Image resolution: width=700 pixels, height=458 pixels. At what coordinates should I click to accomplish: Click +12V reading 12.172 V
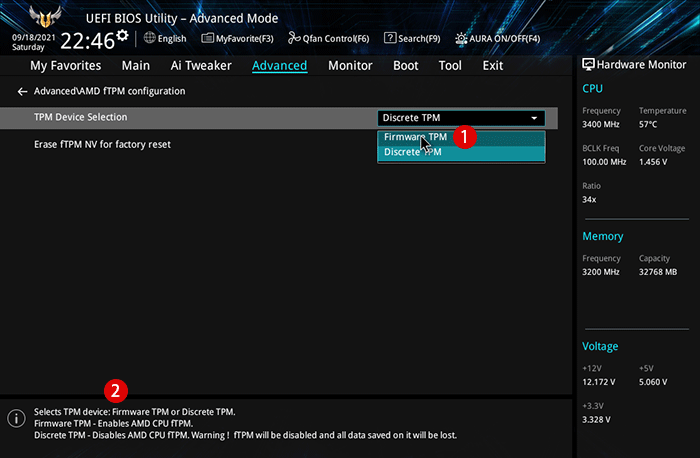(599, 382)
